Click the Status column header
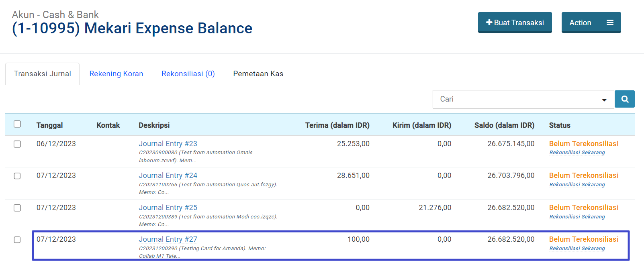 (560, 125)
